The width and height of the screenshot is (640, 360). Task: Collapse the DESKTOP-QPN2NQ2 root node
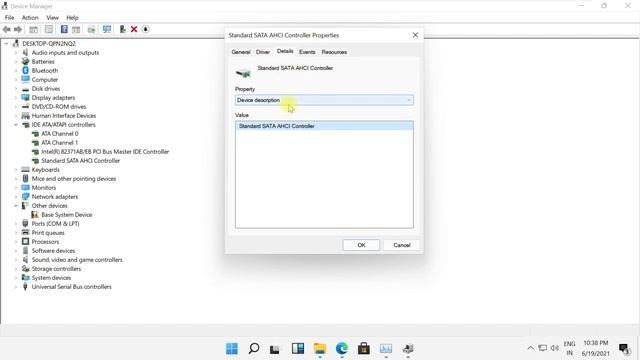click(x=7, y=44)
